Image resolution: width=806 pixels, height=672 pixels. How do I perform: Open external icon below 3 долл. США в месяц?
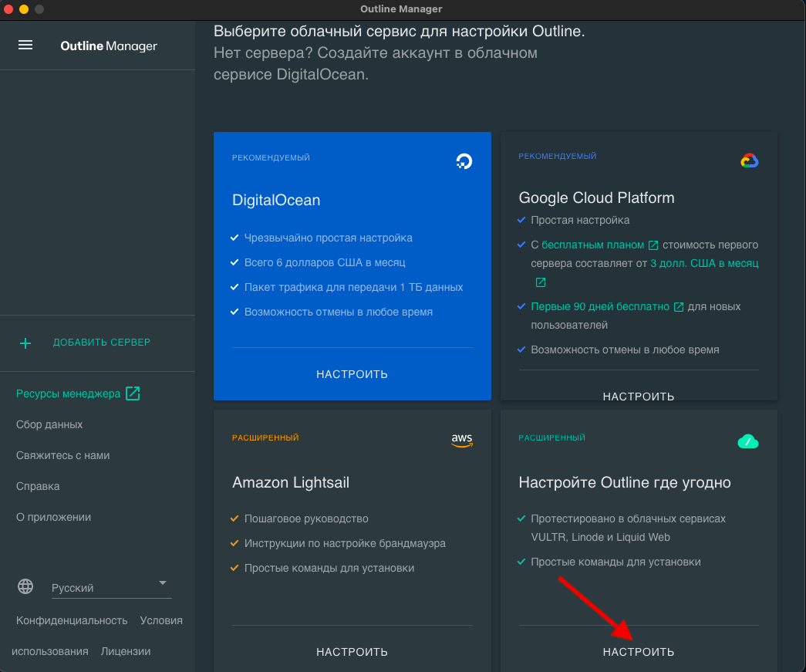click(x=540, y=282)
